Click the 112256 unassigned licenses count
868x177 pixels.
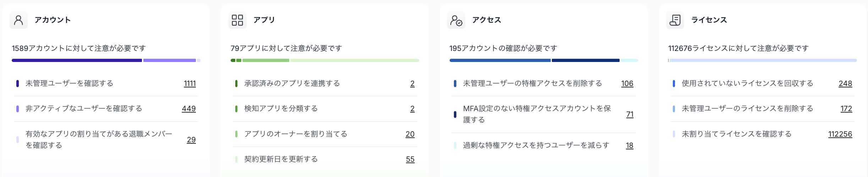click(840, 134)
